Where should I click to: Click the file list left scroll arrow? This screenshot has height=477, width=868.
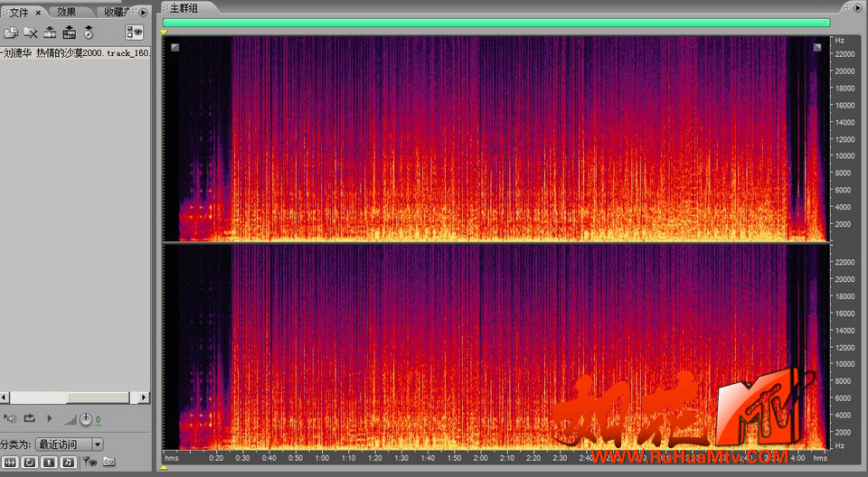[x=5, y=397]
